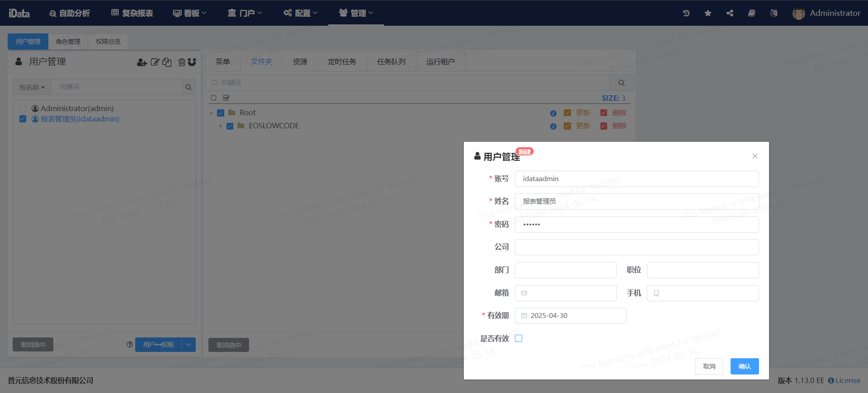This screenshot has width=868, height=393.
Task: Click the edit user pencil icon
Action: [x=155, y=62]
